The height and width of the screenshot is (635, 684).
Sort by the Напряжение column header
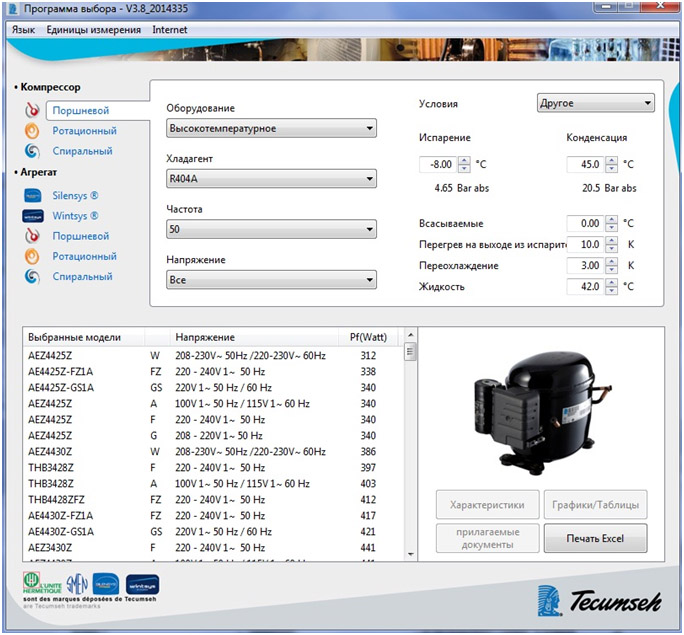254,337
